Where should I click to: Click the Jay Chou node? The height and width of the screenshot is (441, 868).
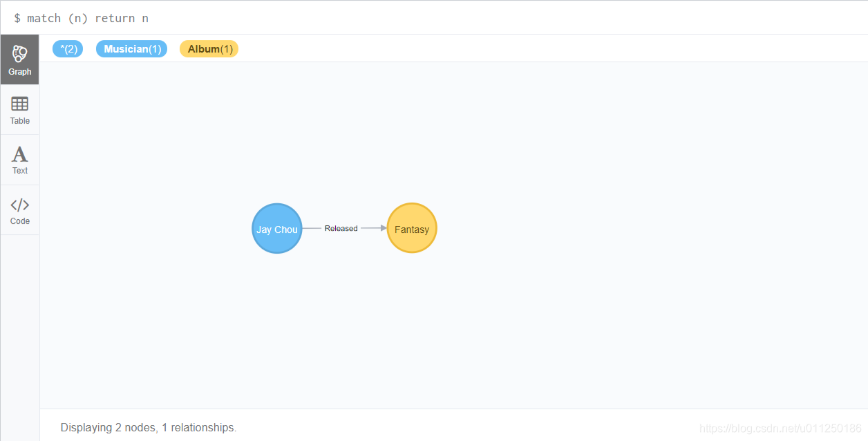(276, 228)
